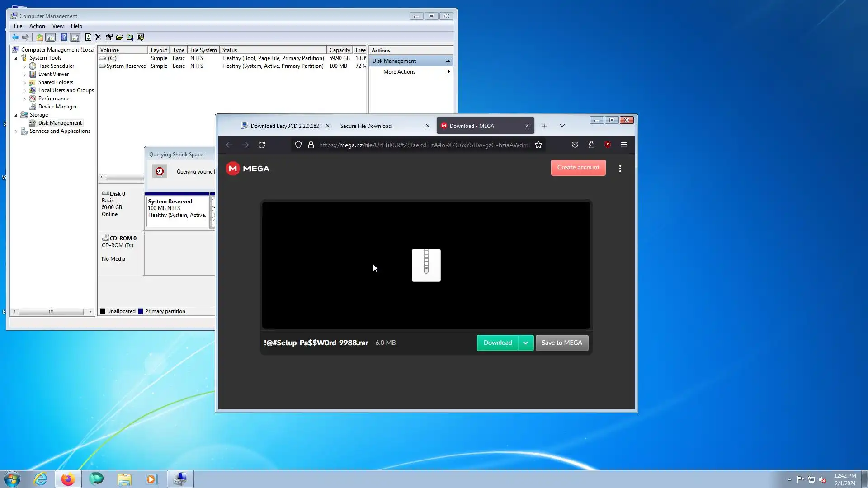Expand the Download options dropdown arrow

pyautogui.click(x=526, y=343)
